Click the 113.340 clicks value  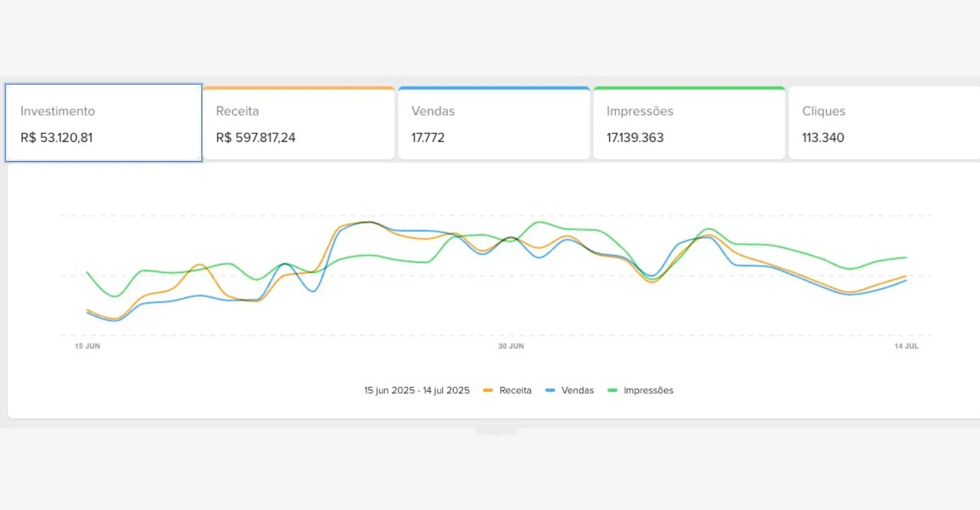[x=823, y=138]
